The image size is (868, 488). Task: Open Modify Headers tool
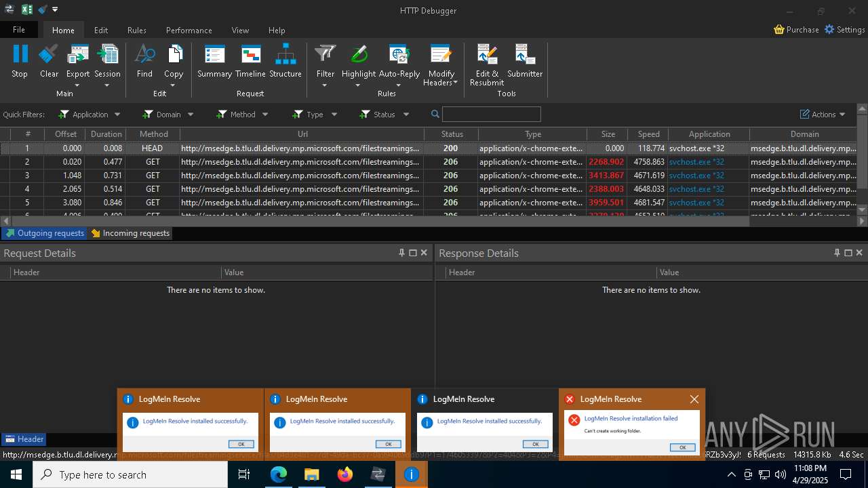point(441,64)
